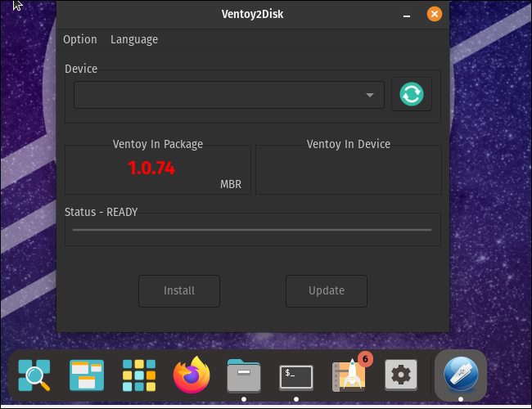Screen dimensions: 532x409
Task: Click the Ventoy In Package label
Action: coord(158,144)
